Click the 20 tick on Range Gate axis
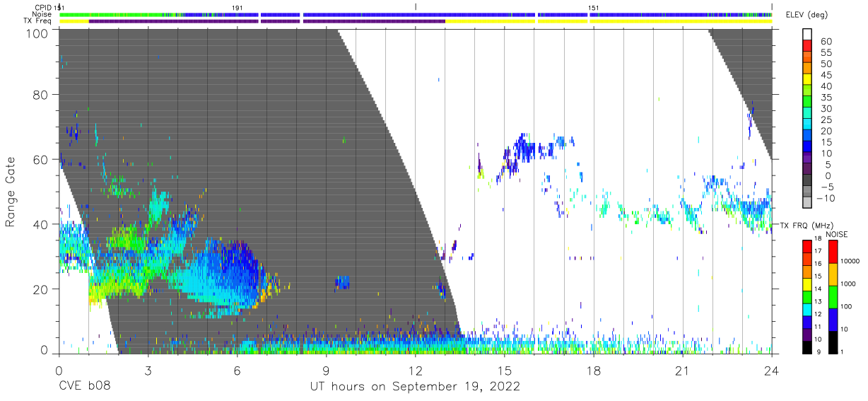Screen dimensions: 868x401 [41, 289]
